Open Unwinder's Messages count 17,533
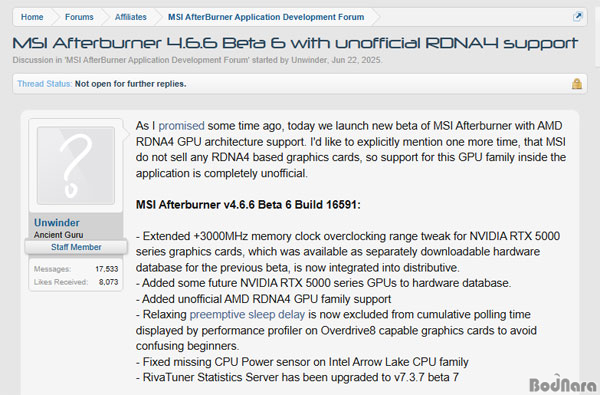The image size is (600, 395). click(x=107, y=269)
